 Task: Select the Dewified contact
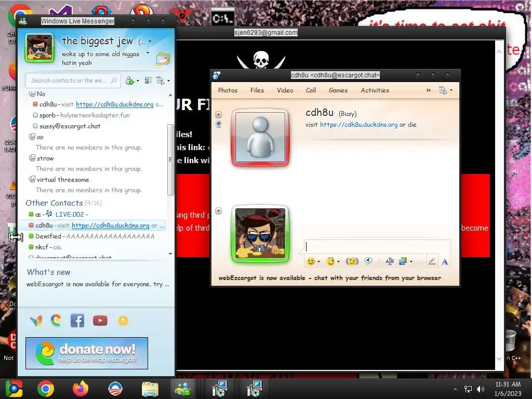click(x=92, y=236)
